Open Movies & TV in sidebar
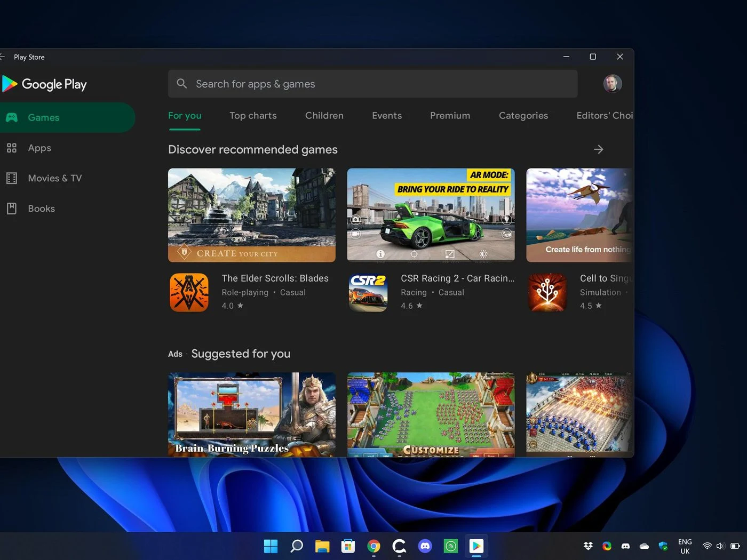The width and height of the screenshot is (747, 560). (x=54, y=178)
